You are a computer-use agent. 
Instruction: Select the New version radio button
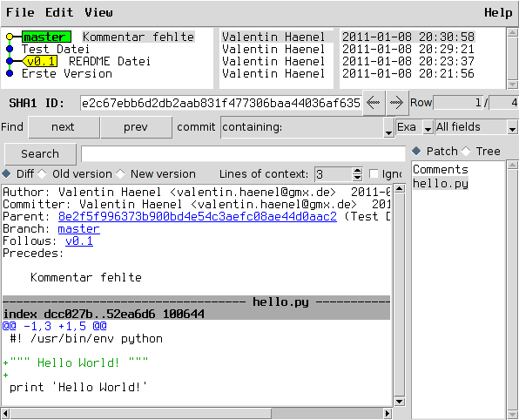click(120, 173)
